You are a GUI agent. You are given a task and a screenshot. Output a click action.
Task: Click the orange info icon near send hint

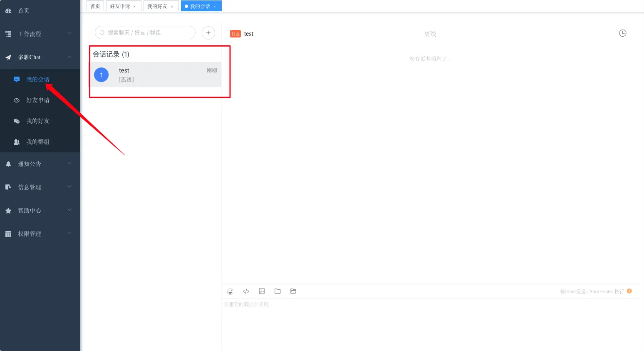(629, 291)
